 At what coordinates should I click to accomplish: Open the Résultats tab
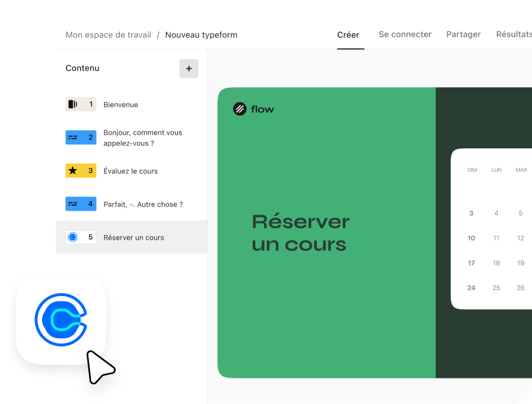514,34
